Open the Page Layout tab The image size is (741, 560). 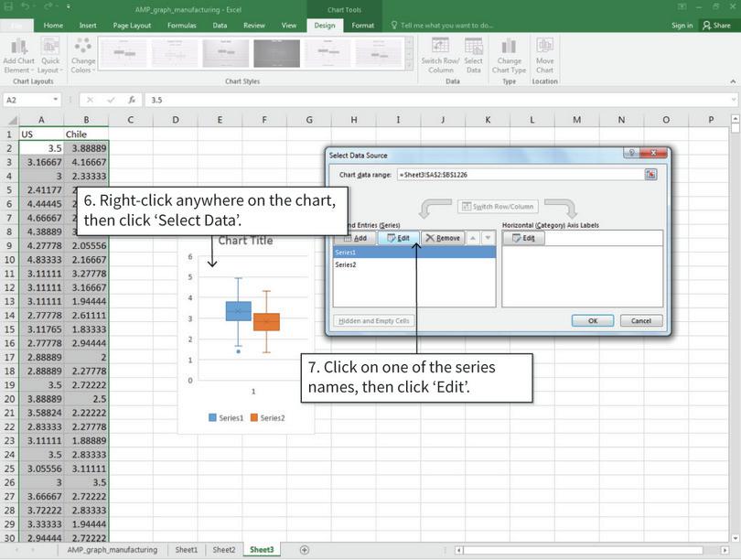132,26
